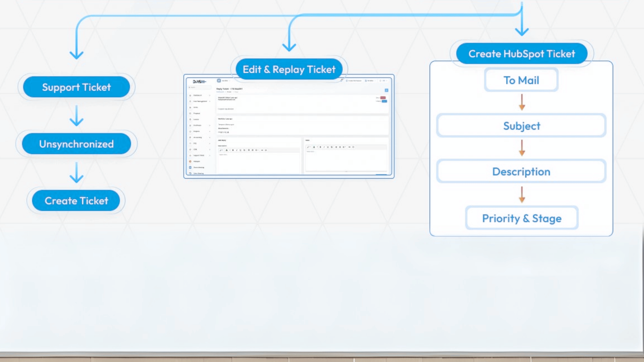This screenshot has height=362, width=644.
Task: Click the Description field box
Action: (521, 172)
